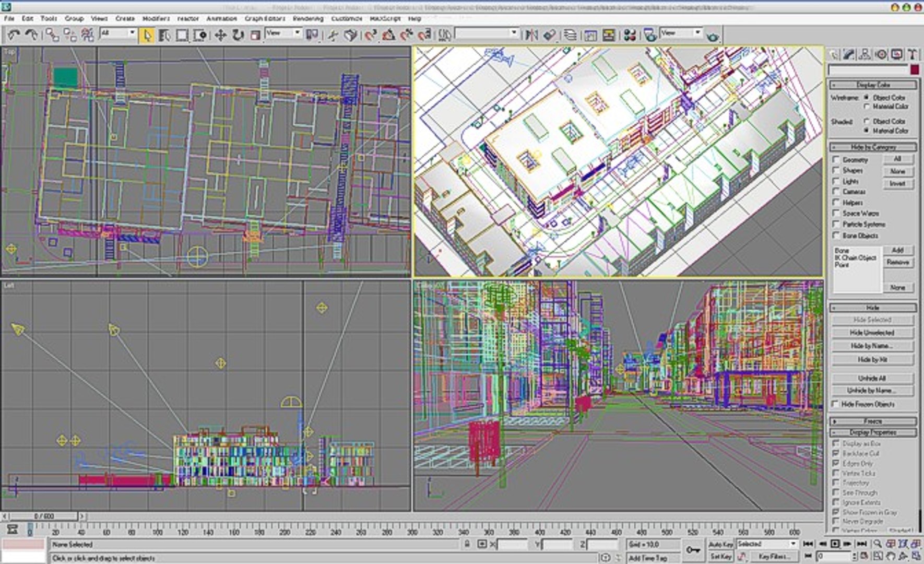Choose the Select and Rotate tool
The height and width of the screenshot is (564, 924).
[238, 35]
